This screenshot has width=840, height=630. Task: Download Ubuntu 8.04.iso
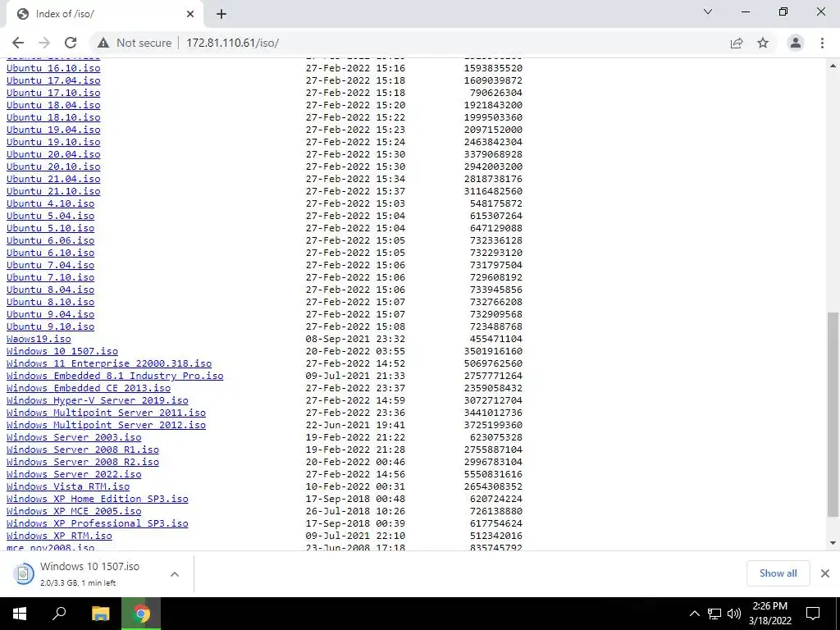[x=50, y=290]
